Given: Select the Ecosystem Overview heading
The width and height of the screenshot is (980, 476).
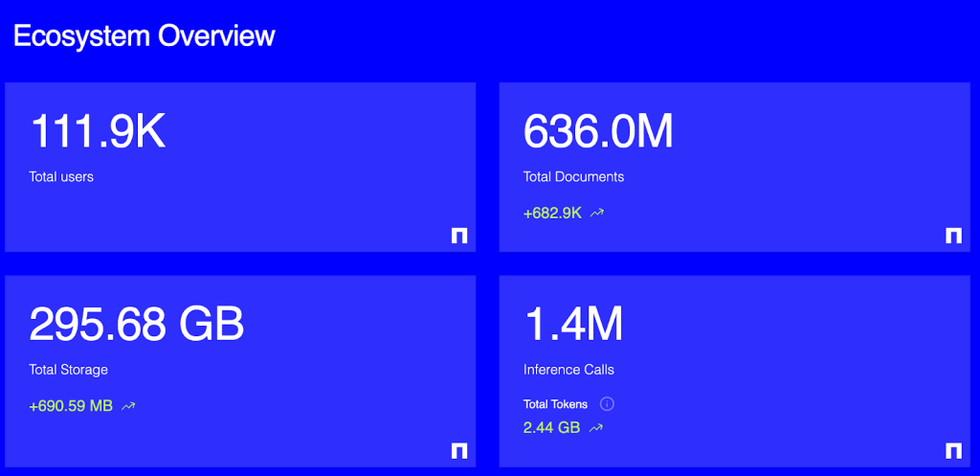Looking at the screenshot, I should tap(145, 36).
